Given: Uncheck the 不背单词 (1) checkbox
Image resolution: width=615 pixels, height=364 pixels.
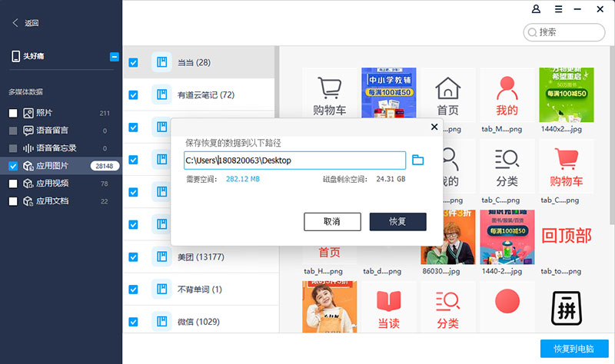Looking at the screenshot, I should (133, 290).
